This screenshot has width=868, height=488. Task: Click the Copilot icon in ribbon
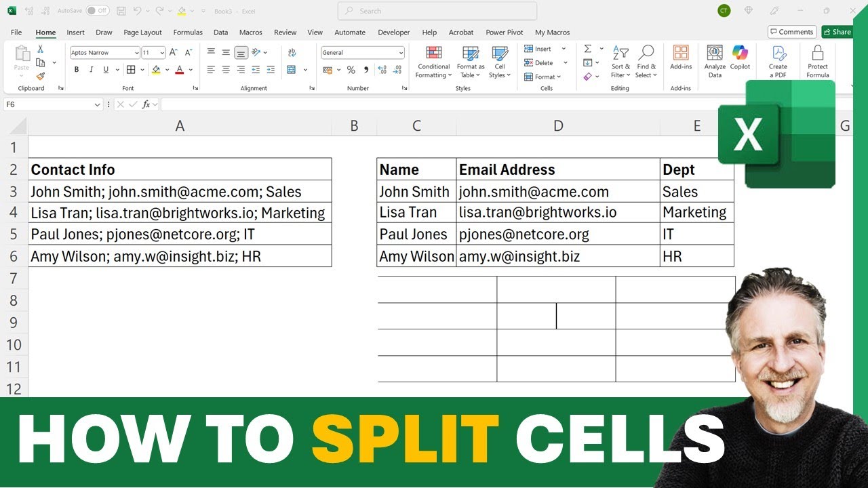click(740, 58)
